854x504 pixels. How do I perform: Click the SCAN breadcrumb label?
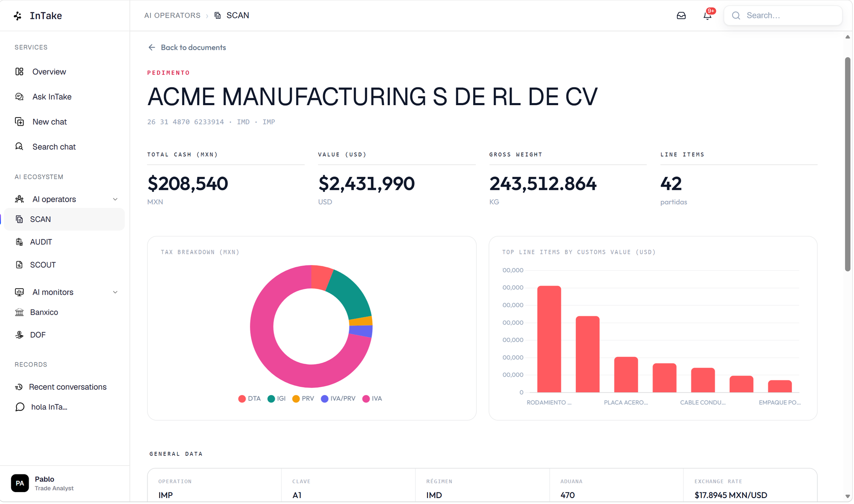(238, 16)
